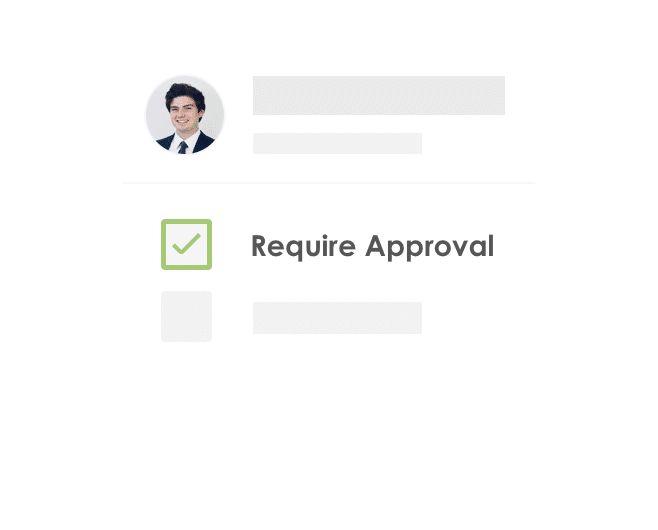
Task: Select the top gray header placeholder bar
Action: pos(379,95)
